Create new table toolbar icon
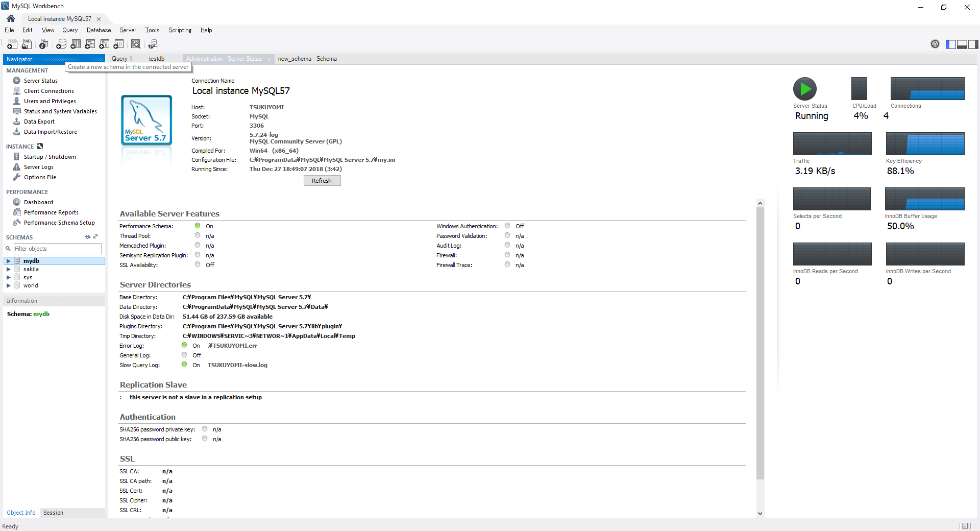This screenshot has width=980, height=531. click(76, 44)
